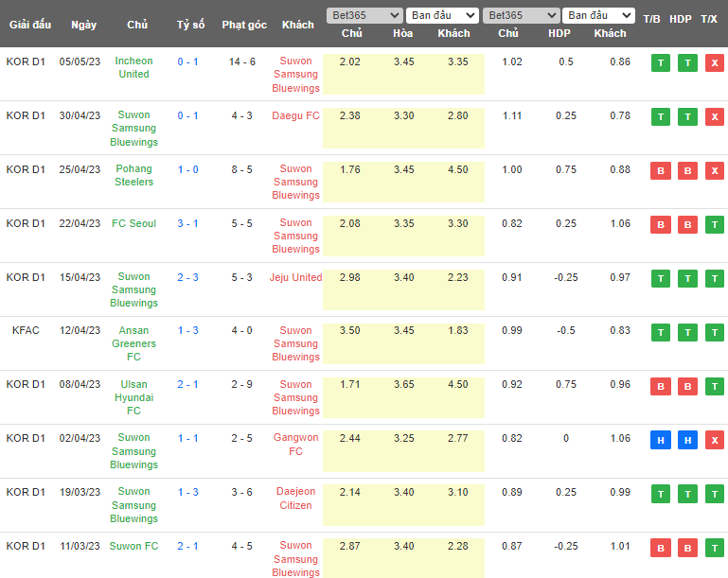Click the 3 - 1 score for FC Seoul
Viewport: 728px width, 578px height.
(x=187, y=223)
